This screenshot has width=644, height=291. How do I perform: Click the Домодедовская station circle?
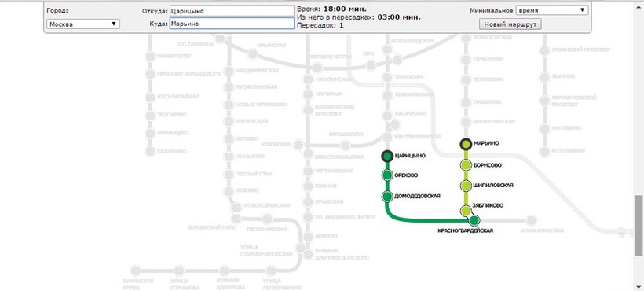click(x=387, y=197)
